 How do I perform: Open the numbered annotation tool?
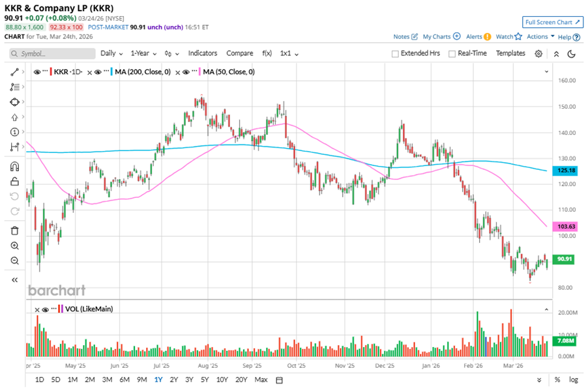[x=14, y=132]
